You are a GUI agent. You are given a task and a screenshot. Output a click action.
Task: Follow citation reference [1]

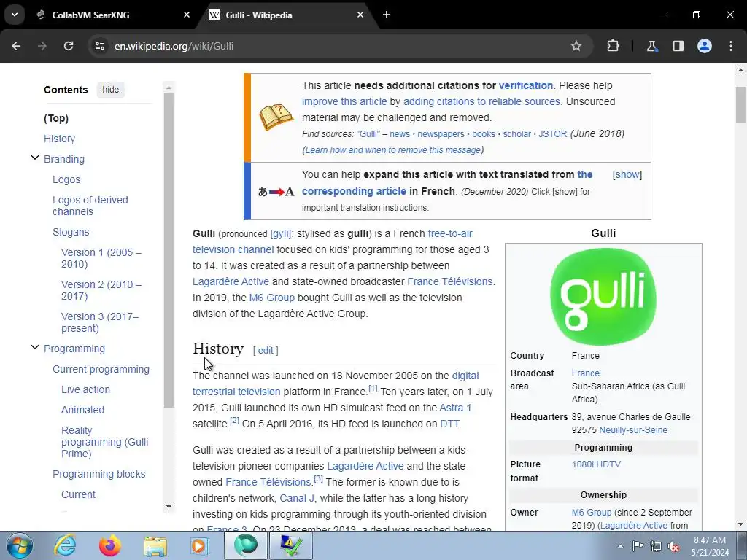point(373,389)
